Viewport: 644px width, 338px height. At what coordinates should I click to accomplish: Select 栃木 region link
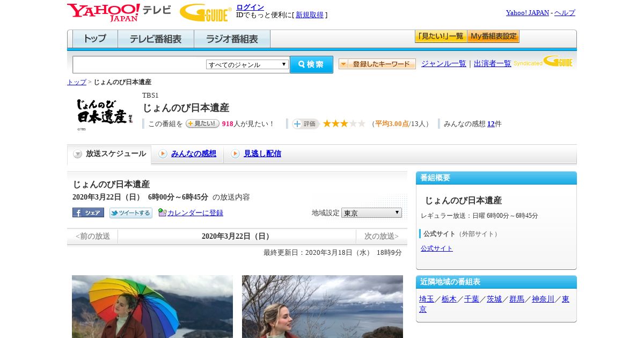coord(449,299)
